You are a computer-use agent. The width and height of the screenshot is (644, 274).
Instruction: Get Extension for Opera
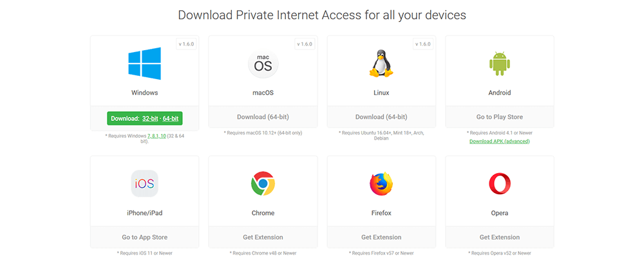pyautogui.click(x=500, y=237)
